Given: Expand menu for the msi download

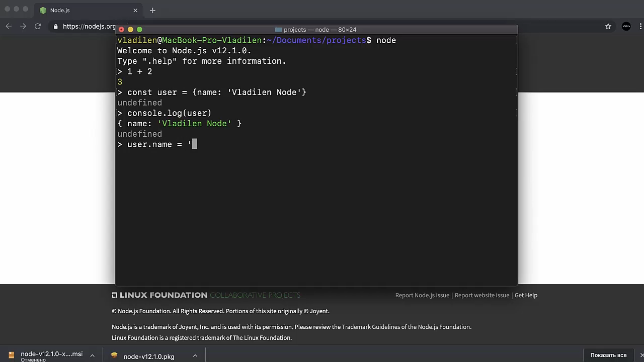Looking at the screenshot, I should (92, 356).
